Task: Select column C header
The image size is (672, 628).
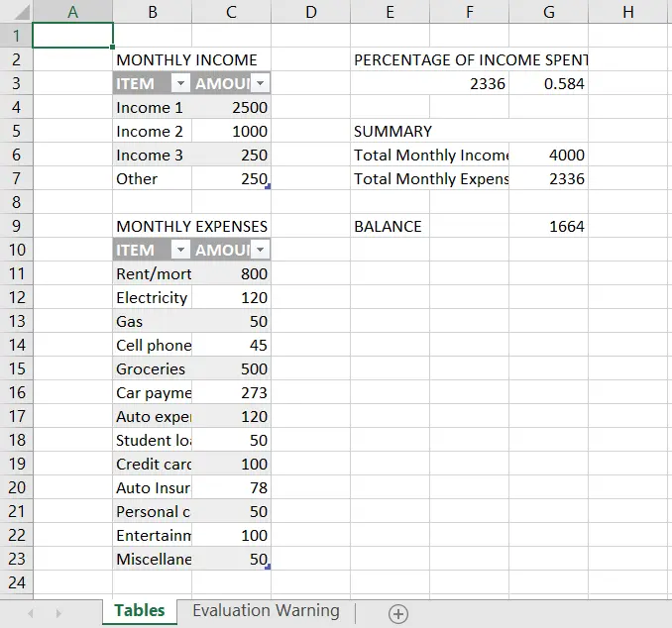Action: [231, 12]
